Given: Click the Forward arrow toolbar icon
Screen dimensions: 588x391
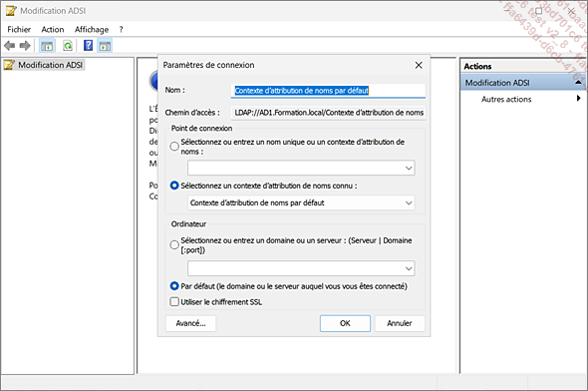Looking at the screenshot, I should [x=25, y=46].
